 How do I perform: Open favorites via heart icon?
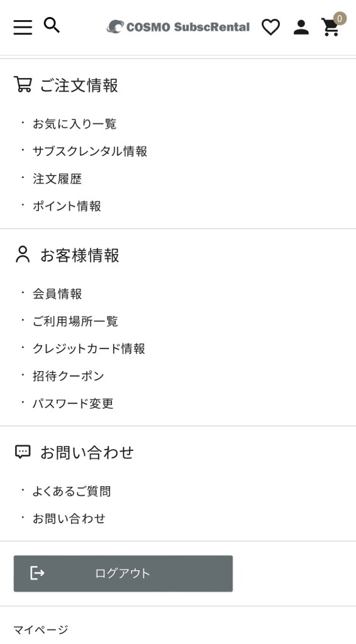[270, 28]
